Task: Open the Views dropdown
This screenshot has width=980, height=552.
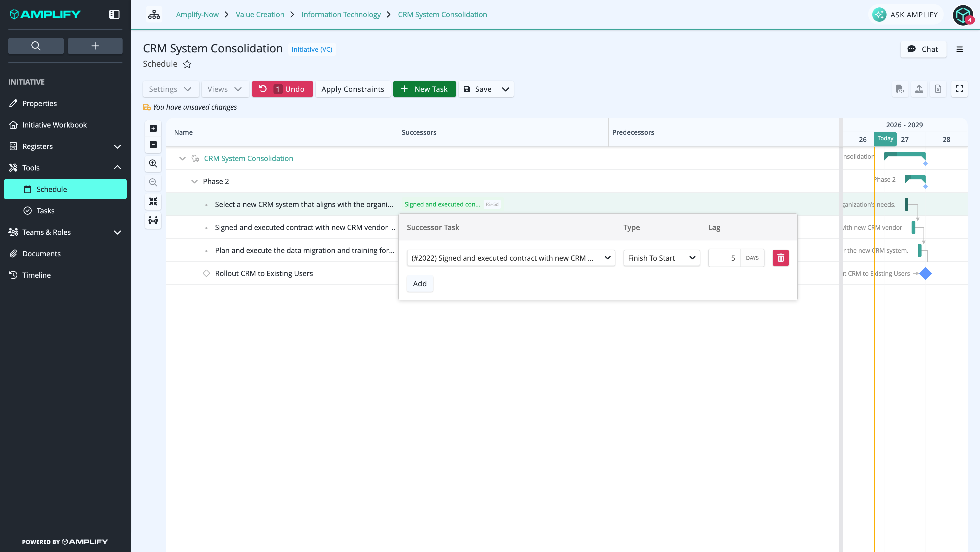Action: point(225,89)
